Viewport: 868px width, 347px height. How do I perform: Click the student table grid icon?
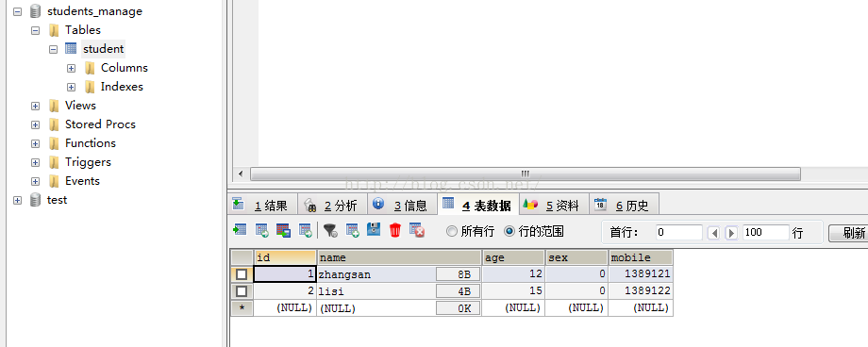click(x=71, y=48)
